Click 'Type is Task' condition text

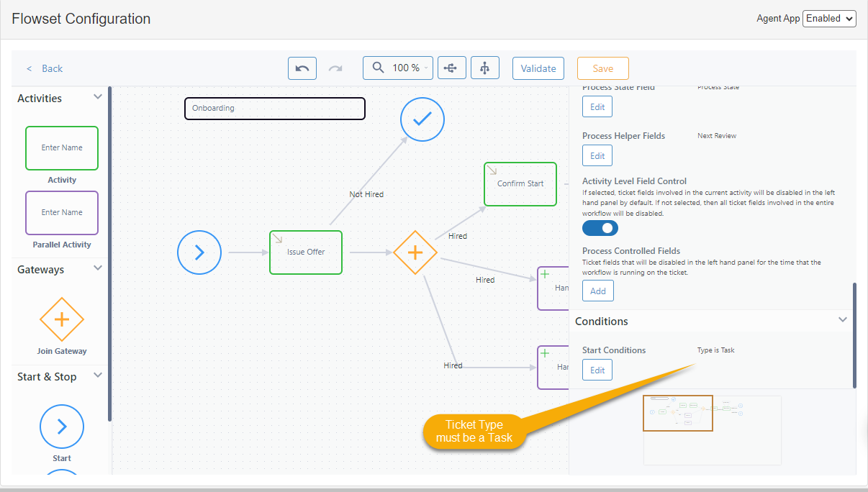716,350
